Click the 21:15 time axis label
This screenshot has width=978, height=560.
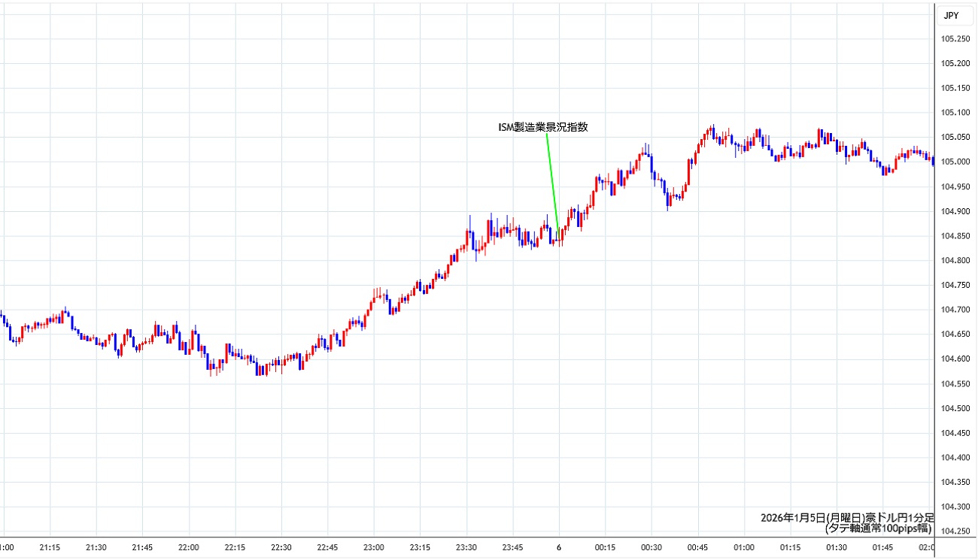point(50,548)
